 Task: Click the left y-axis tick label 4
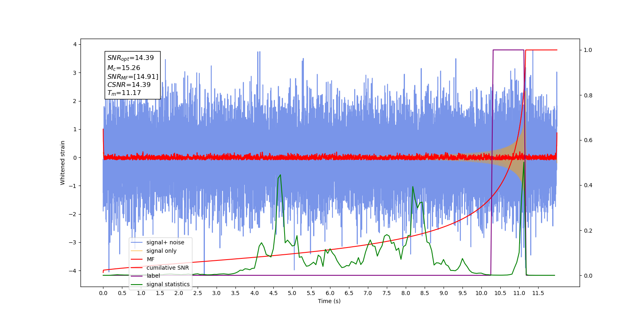(x=75, y=44)
